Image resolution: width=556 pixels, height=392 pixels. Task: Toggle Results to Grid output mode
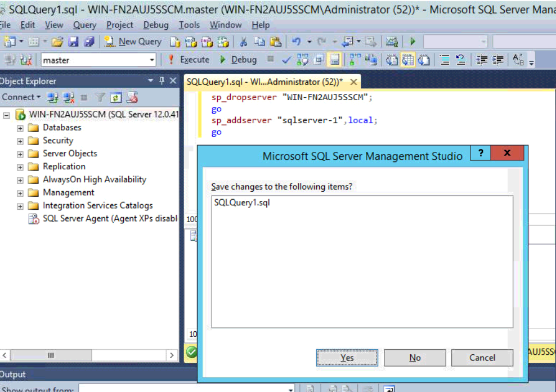click(408, 60)
